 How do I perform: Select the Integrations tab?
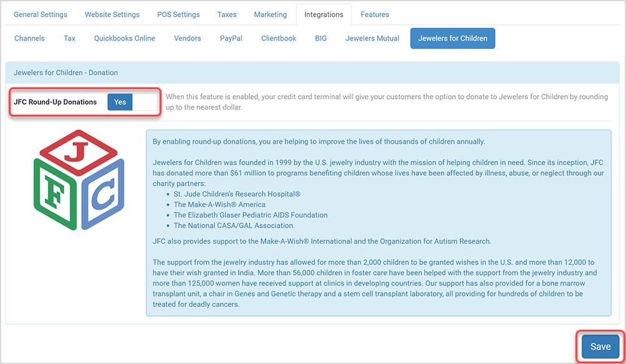point(324,14)
